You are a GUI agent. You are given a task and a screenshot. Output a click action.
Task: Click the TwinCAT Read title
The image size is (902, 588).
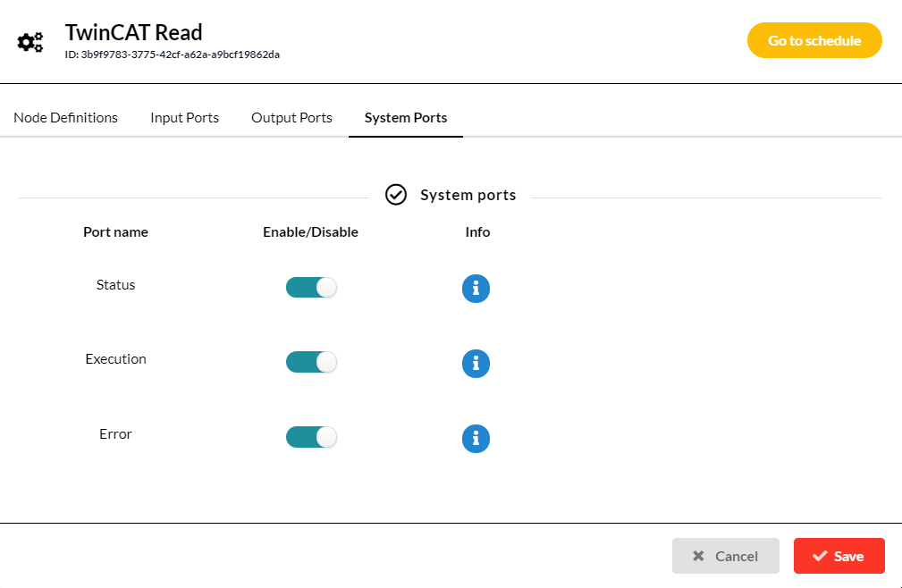click(133, 33)
